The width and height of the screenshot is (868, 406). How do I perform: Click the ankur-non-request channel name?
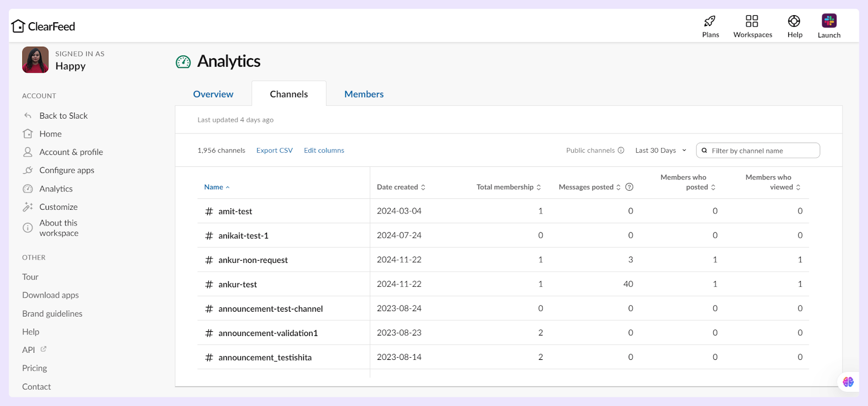click(x=253, y=260)
